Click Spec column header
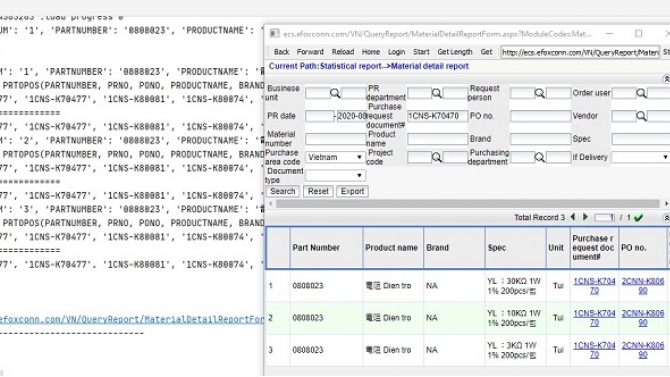Screen dimensions: 670x377 click(x=516, y=248)
